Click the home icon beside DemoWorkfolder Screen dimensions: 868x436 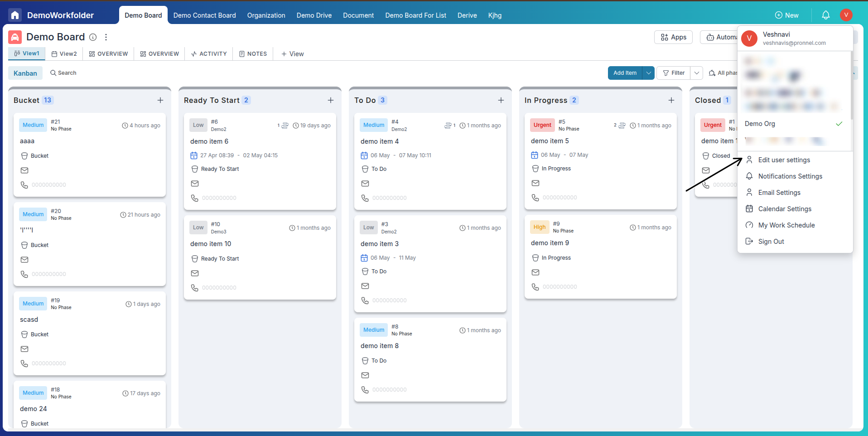[15, 15]
